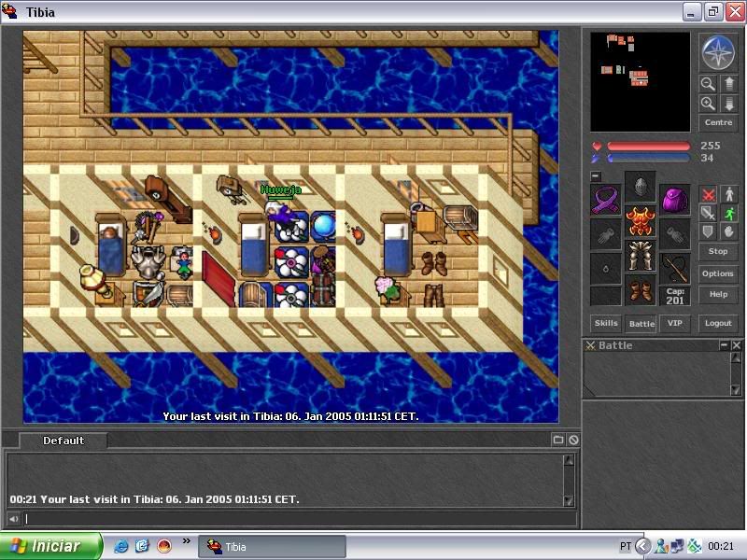Click the Battle panel scroll-up arrow
Image resolution: width=747 pixels, height=560 pixels.
[736, 357]
